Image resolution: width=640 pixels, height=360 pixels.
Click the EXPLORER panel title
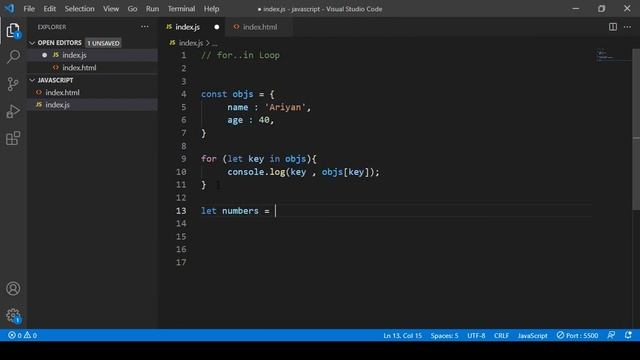pyautogui.click(x=52, y=27)
